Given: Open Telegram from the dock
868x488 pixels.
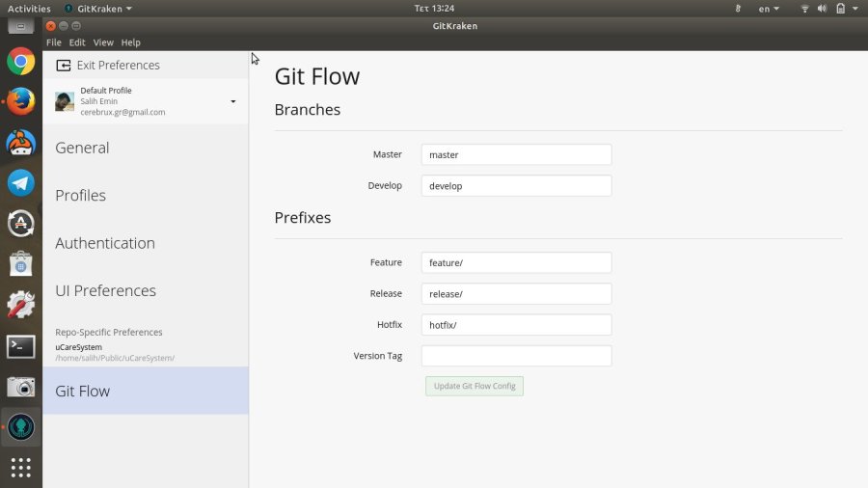Looking at the screenshot, I should 20,183.
